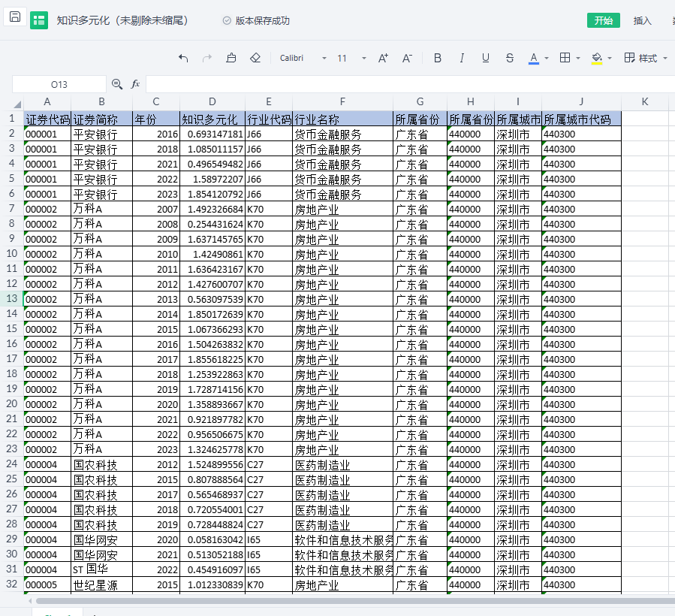
Task: Click the save icon at top left
Action: pyautogui.click(x=15, y=18)
